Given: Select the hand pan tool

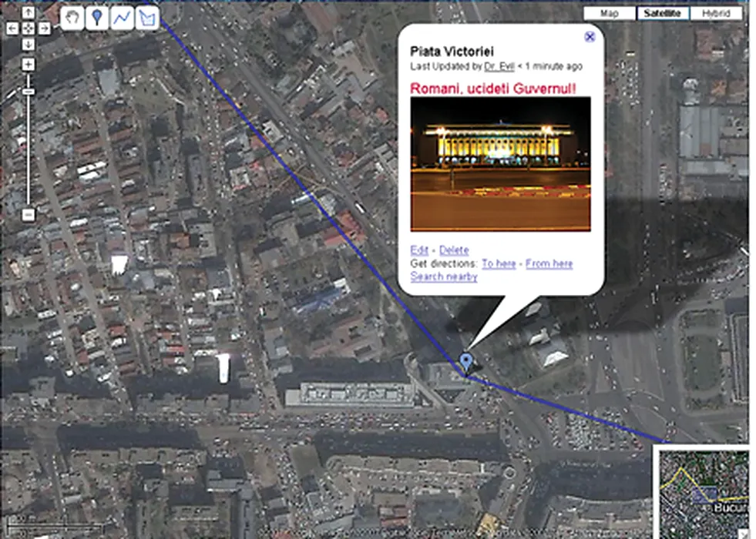Looking at the screenshot, I should 72,18.
